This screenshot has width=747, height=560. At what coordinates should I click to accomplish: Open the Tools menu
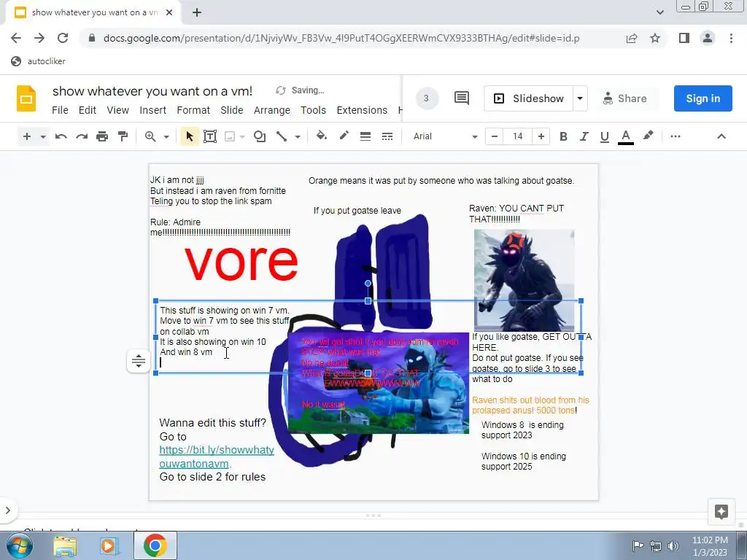coord(313,111)
